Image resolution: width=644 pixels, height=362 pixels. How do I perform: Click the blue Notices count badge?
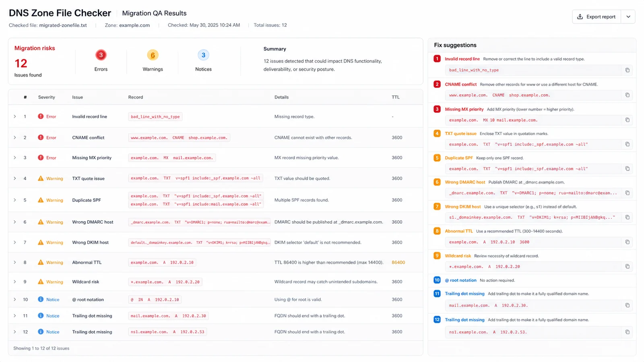pos(203,55)
